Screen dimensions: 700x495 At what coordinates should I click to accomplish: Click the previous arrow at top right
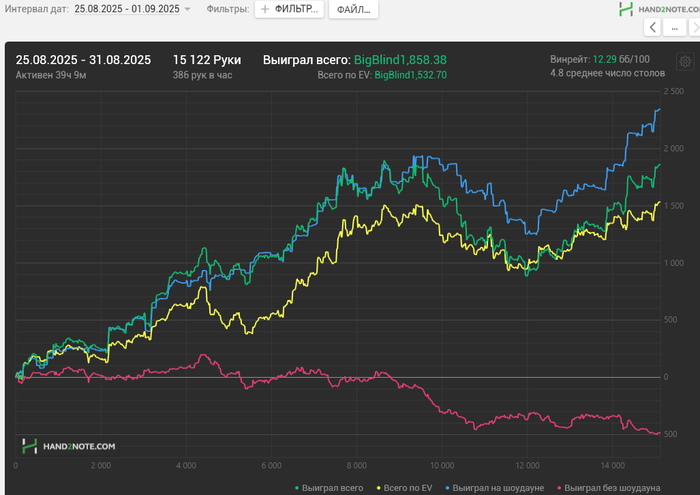click(654, 28)
